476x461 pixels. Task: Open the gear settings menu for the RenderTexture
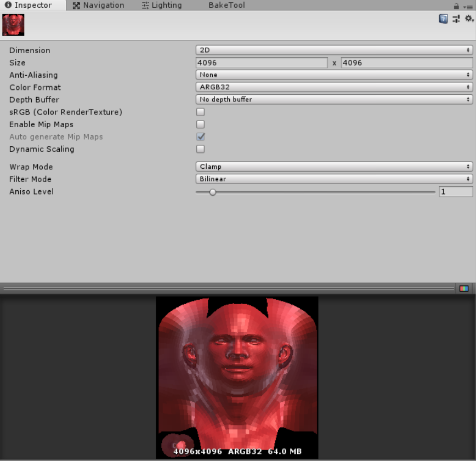click(468, 18)
